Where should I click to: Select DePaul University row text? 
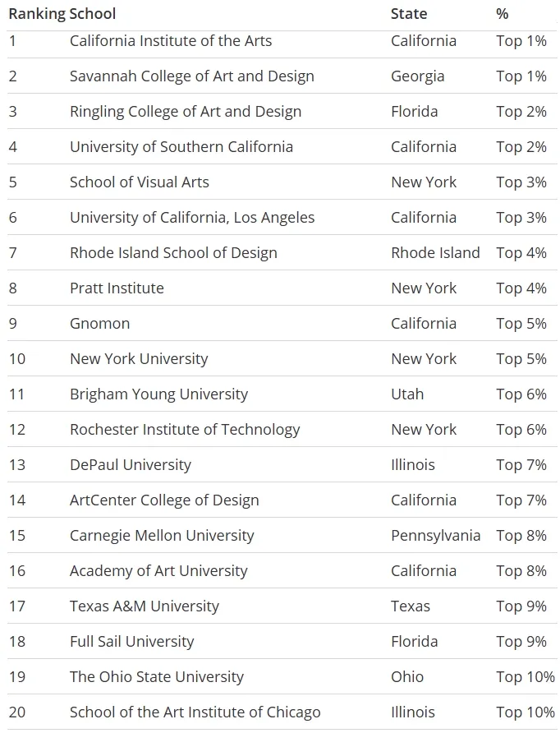(131, 464)
